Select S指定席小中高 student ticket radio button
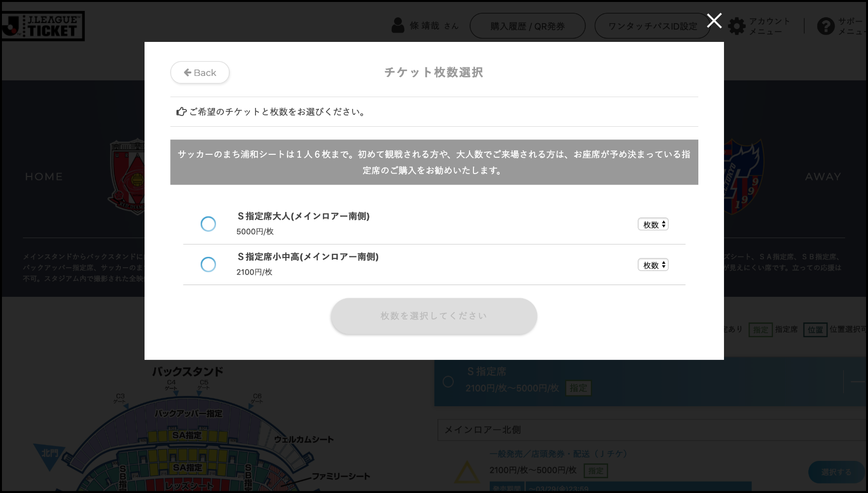 pos(208,264)
